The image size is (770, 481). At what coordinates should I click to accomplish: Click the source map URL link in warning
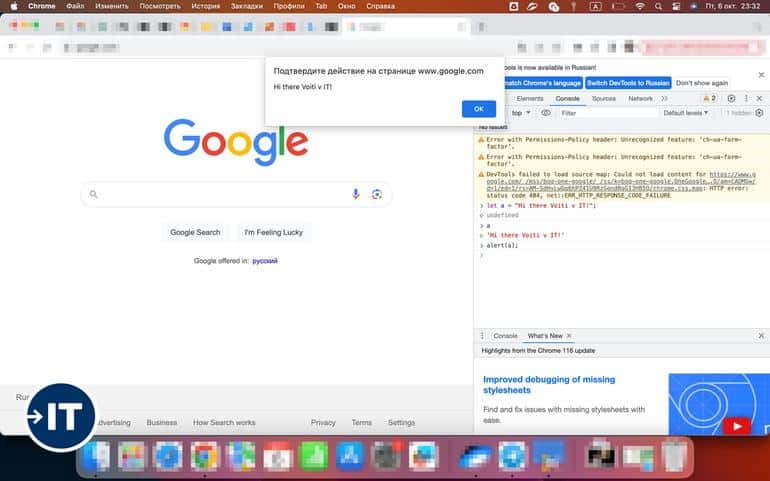click(x=621, y=181)
